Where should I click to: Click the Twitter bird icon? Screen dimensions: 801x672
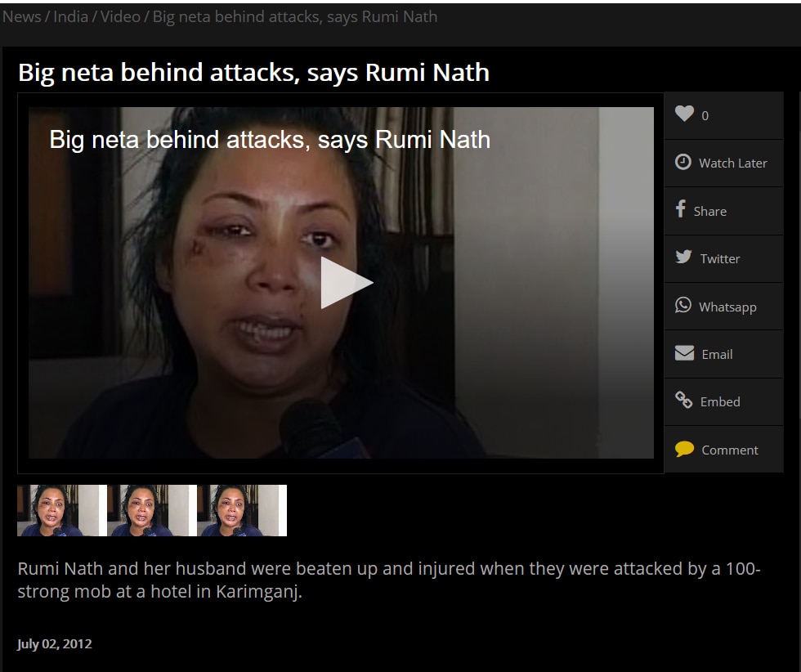[x=683, y=257]
